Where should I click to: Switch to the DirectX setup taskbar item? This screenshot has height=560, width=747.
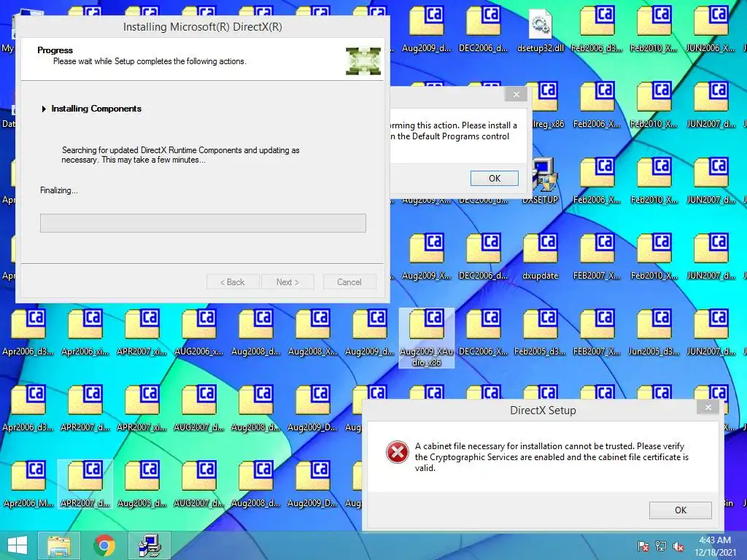[x=150, y=545]
